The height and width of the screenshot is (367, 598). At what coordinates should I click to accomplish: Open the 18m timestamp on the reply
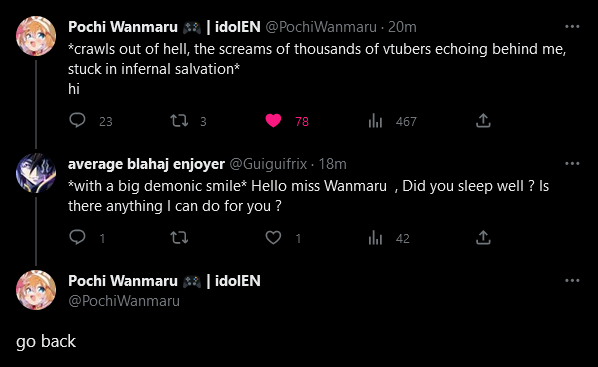click(x=332, y=164)
